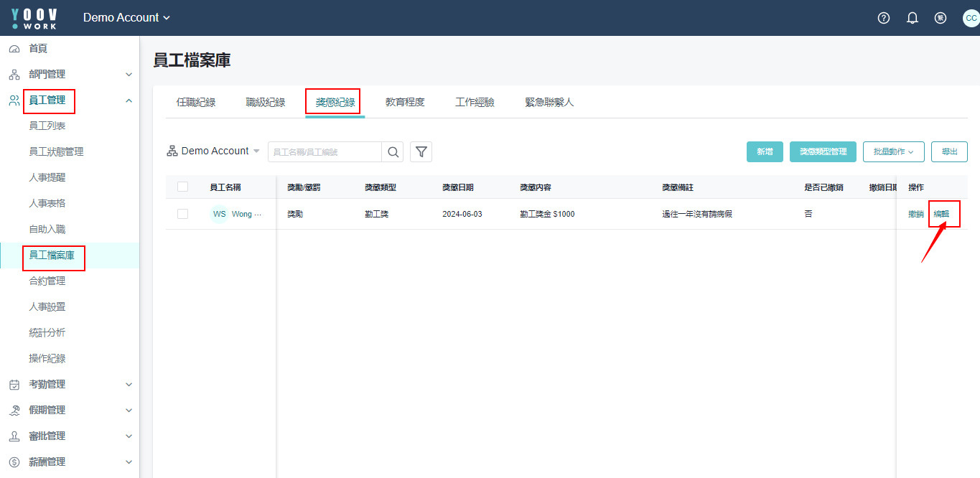
Task: Expand the 批量動作 dropdown
Action: coord(893,152)
